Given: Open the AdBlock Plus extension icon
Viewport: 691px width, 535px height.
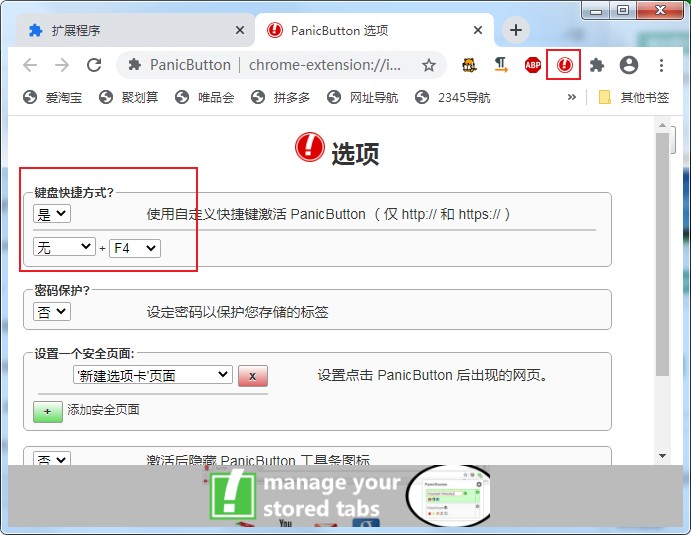Looking at the screenshot, I should 532,65.
